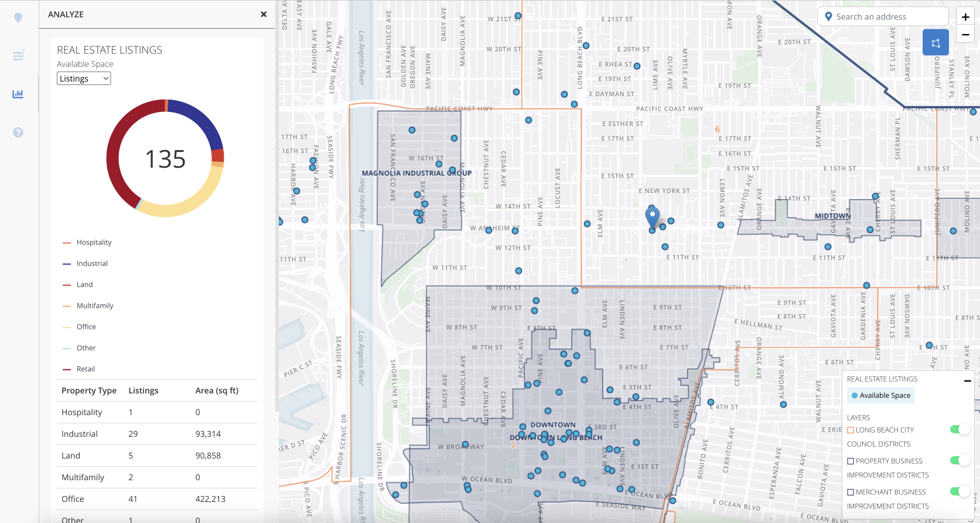Click the Area (sq ft) column header

click(217, 390)
